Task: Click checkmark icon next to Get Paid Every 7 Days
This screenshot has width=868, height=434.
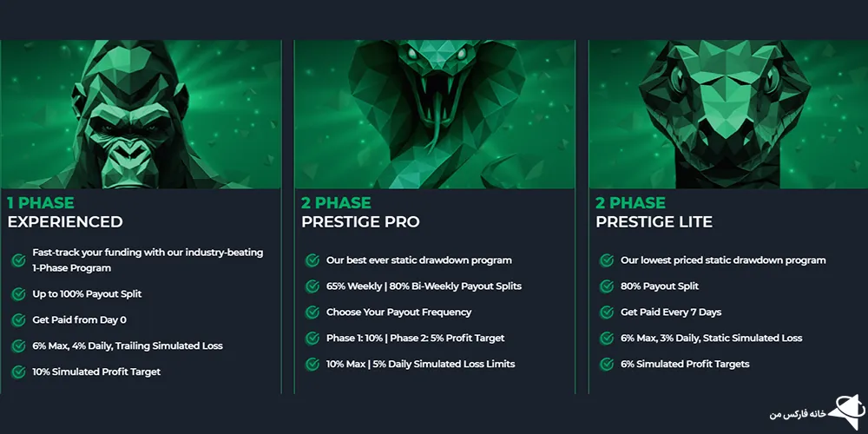Action: tap(606, 312)
